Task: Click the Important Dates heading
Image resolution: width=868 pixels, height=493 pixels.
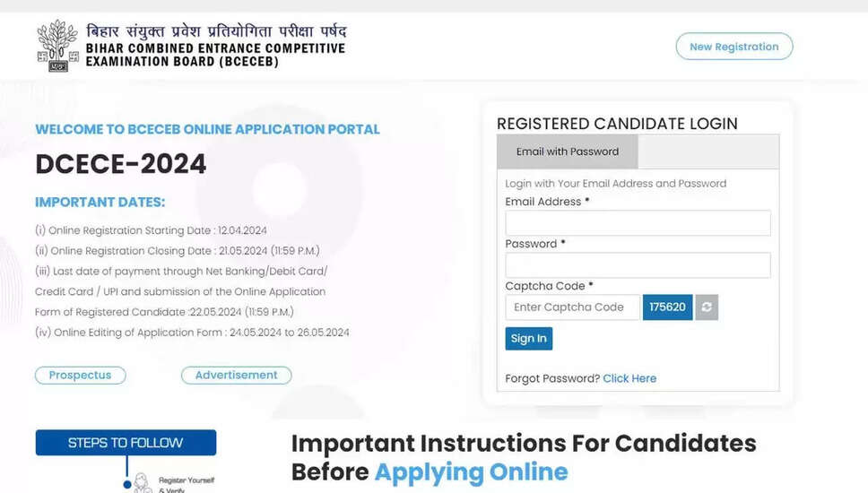Action: click(100, 203)
